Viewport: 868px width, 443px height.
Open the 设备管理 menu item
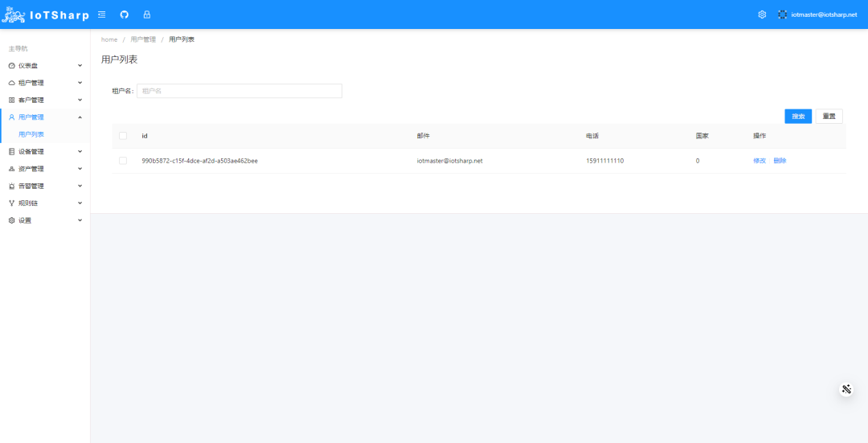[45, 152]
